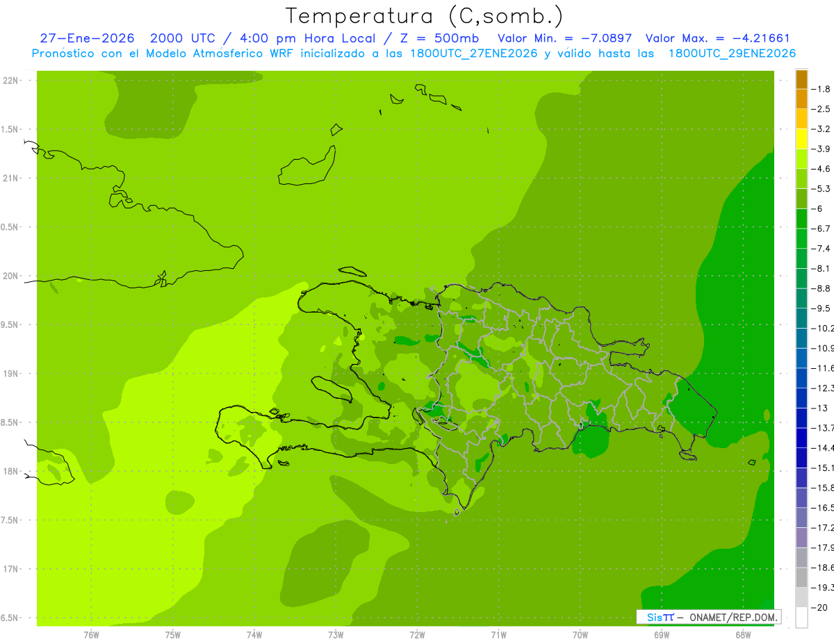Image resolution: width=834 pixels, height=644 pixels.
Task: Click the "2000 UTC" time label
Action: (x=182, y=38)
